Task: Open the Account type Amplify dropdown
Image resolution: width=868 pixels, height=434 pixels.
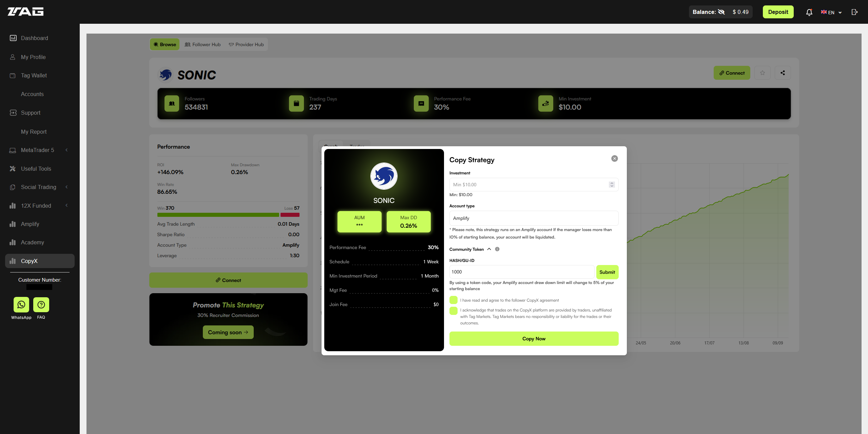Action: pyautogui.click(x=534, y=218)
